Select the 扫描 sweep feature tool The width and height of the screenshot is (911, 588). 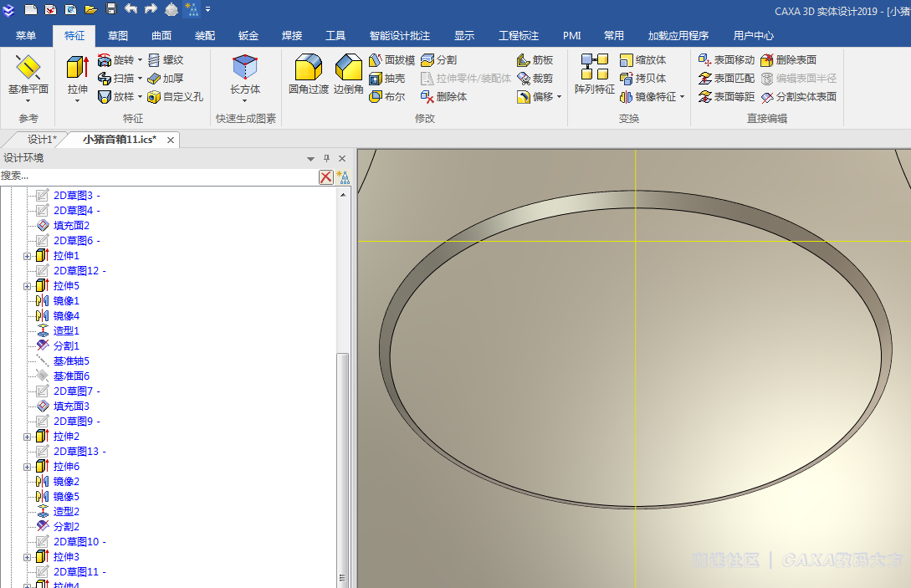[x=115, y=79]
